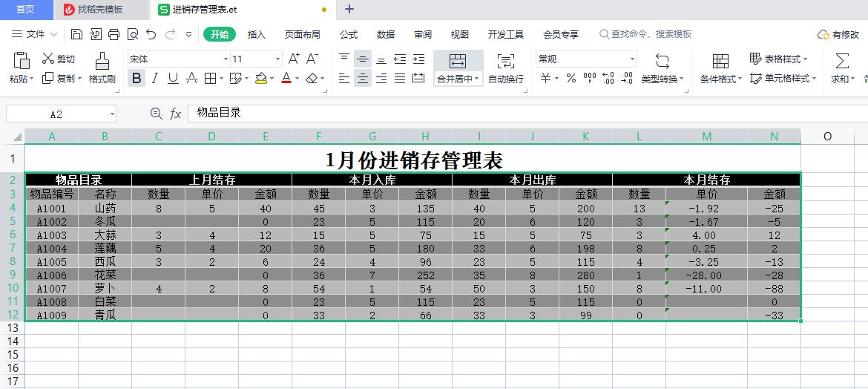Open the 文件 menu
The image size is (868, 389).
[34, 34]
